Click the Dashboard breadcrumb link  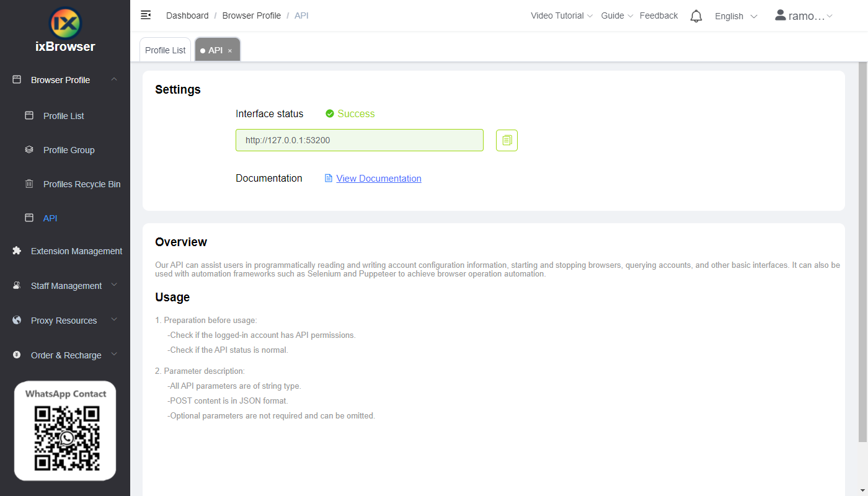187,15
